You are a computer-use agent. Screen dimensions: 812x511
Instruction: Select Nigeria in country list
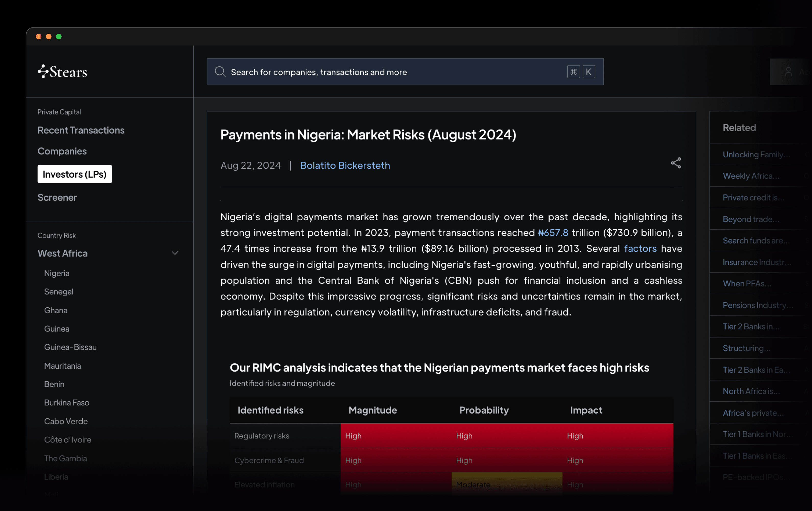pyautogui.click(x=57, y=273)
